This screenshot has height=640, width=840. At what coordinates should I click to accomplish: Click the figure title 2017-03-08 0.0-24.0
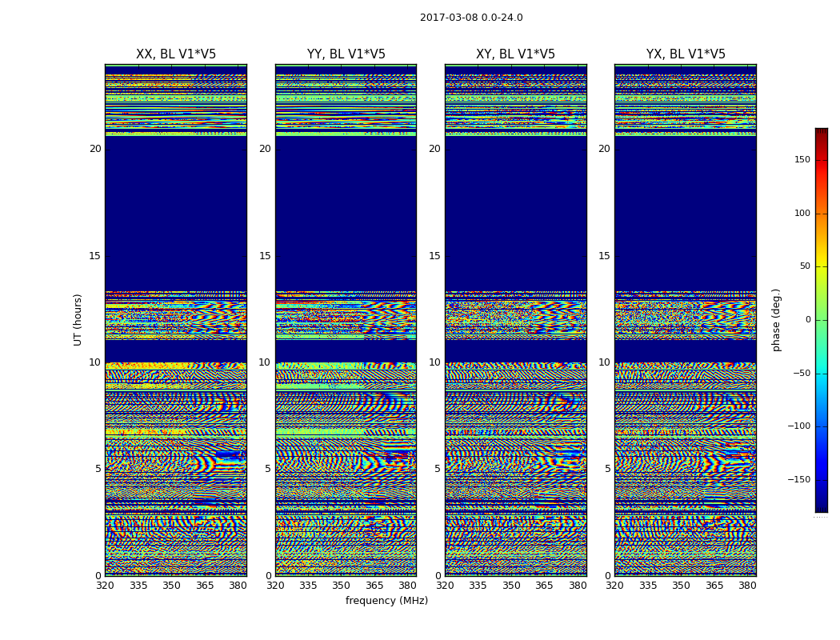[471, 17]
